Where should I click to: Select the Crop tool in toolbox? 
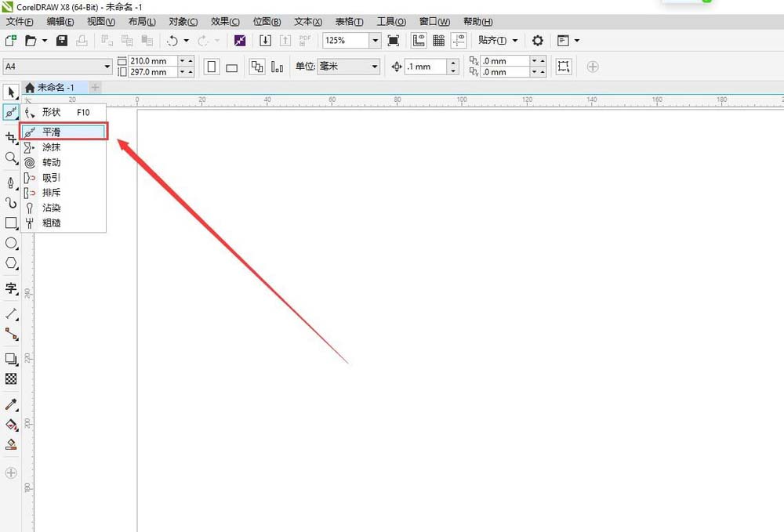(x=11, y=137)
